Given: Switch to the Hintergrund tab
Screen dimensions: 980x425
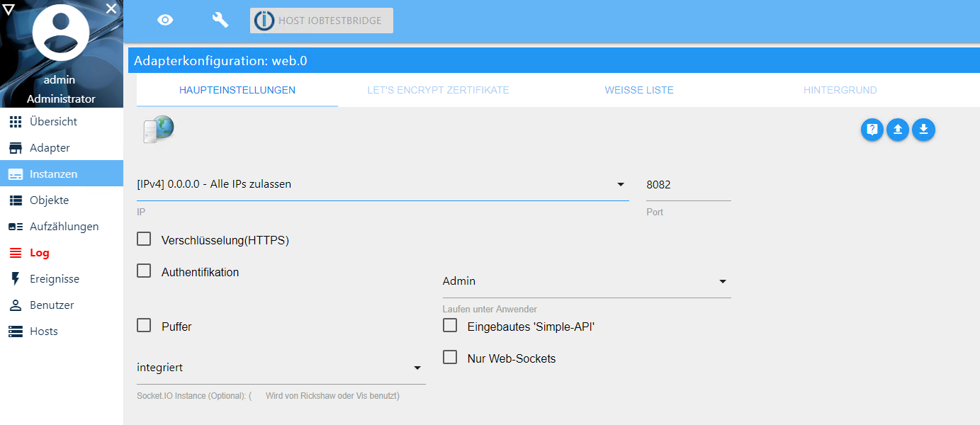Looking at the screenshot, I should point(840,90).
